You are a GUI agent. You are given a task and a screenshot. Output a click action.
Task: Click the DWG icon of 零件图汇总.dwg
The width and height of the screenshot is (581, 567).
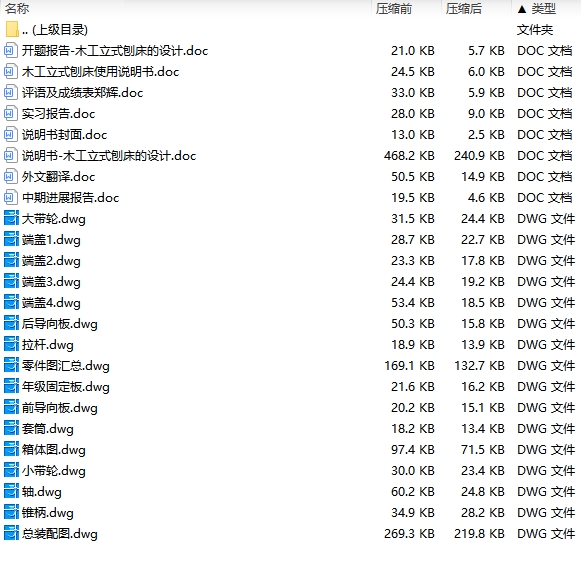[11, 365]
